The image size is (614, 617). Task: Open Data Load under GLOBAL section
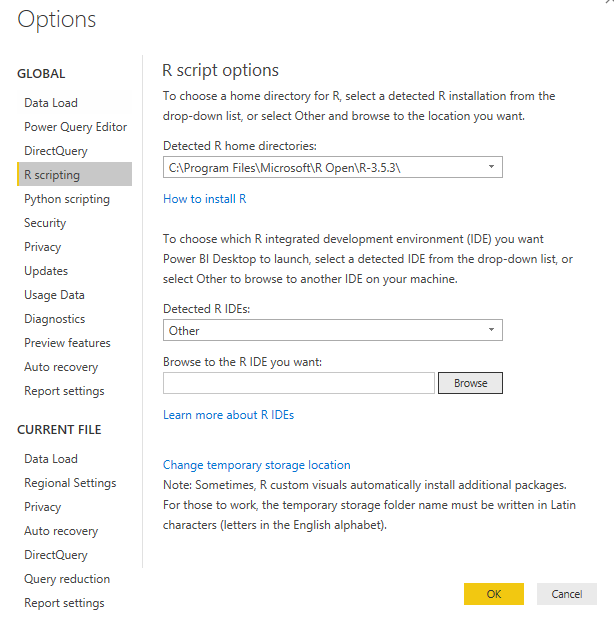coord(51,103)
